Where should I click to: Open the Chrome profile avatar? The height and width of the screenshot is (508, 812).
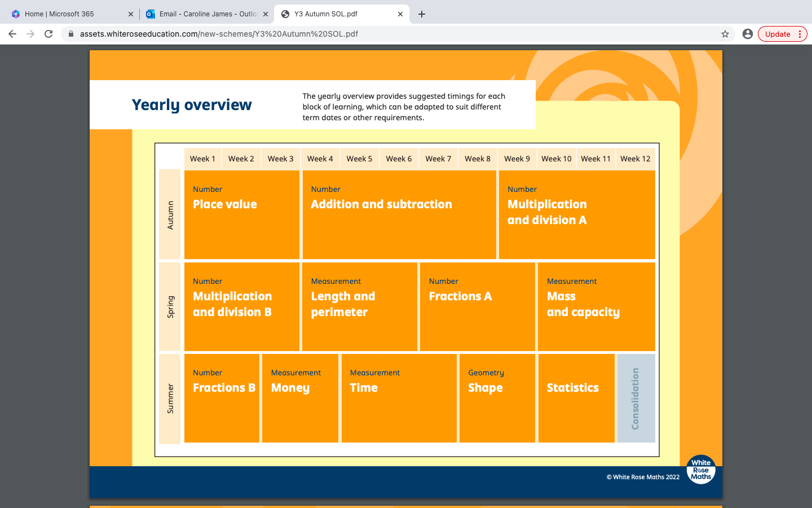click(748, 34)
